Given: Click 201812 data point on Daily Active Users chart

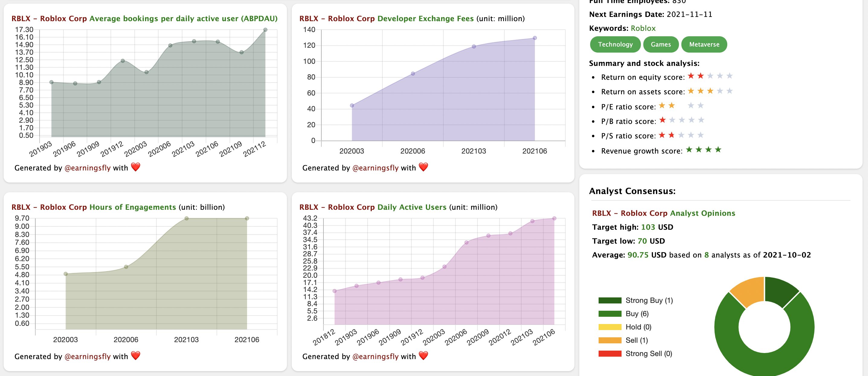Looking at the screenshot, I should (x=335, y=291).
